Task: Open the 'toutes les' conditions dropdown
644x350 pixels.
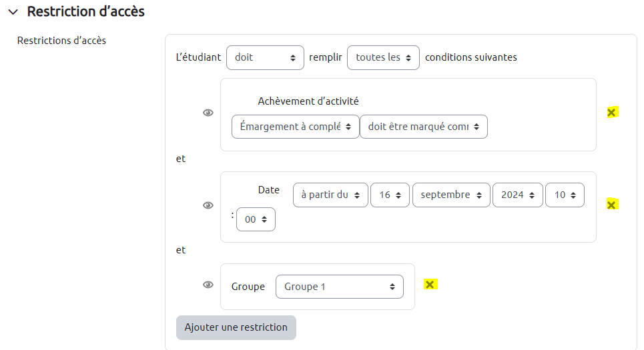Action: click(383, 57)
